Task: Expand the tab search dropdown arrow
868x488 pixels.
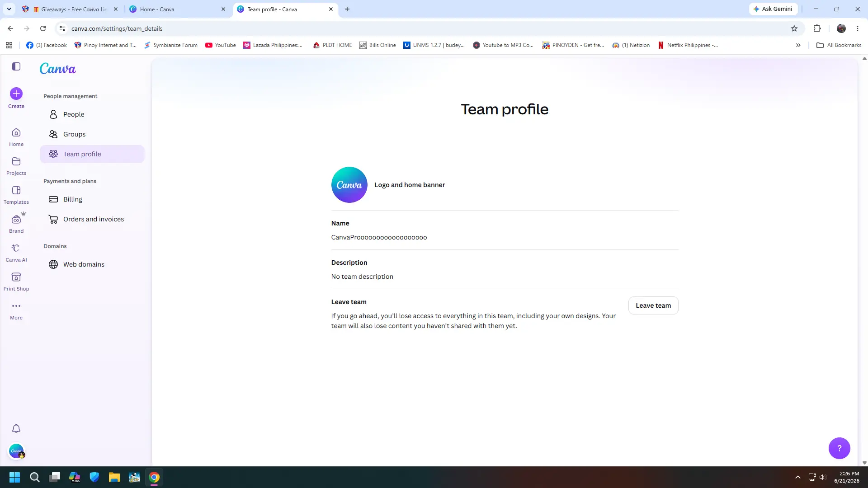Action: tap(9, 9)
